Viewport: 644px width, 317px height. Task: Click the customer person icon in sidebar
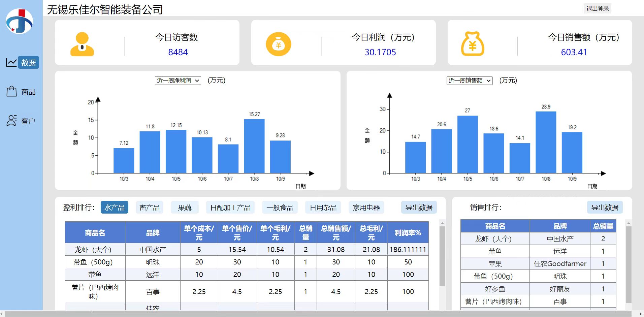pos(11,121)
